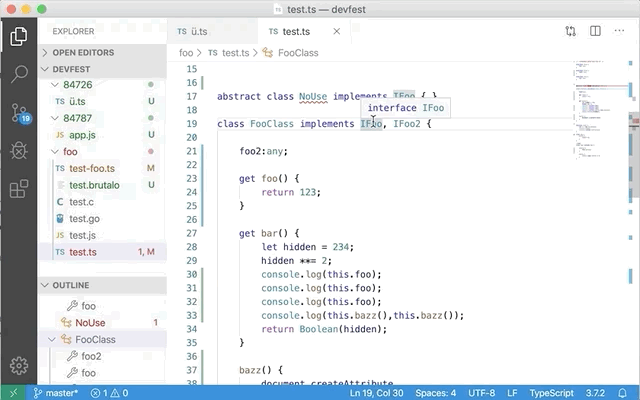Click 'return 123;' on line 24
The height and width of the screenshot is (400, 640).
(291, 192)
